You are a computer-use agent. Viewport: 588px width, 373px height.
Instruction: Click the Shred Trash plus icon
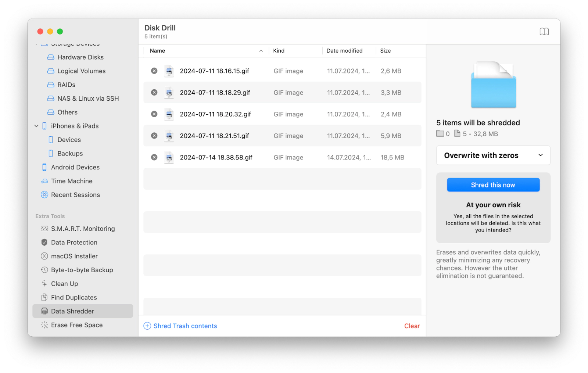pos(147,326)
